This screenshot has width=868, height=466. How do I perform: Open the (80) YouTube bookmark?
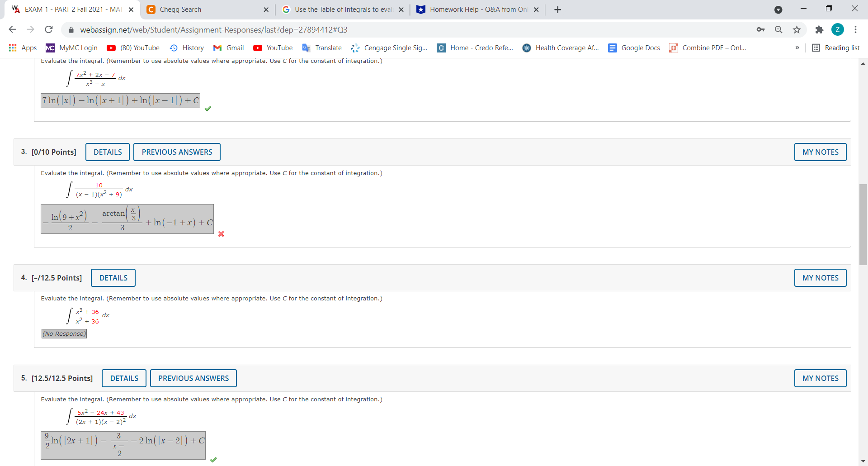click(x=133, y=48)
